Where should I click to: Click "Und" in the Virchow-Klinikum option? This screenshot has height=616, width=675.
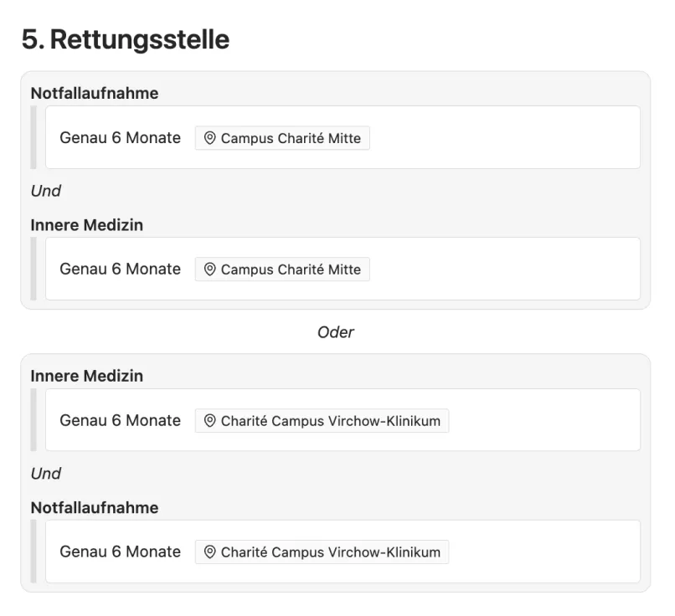(45, 474)
